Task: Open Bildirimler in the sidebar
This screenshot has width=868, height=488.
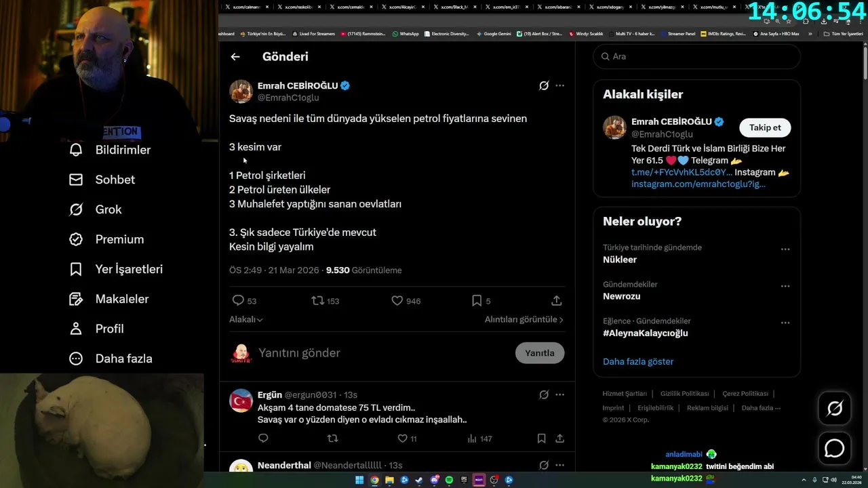Action: coord(110,150)
